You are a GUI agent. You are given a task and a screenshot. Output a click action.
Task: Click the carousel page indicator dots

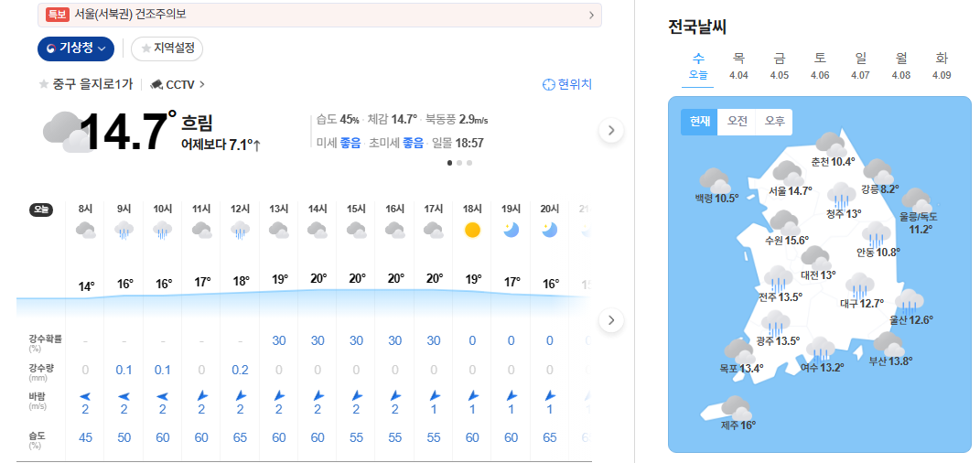459,163
